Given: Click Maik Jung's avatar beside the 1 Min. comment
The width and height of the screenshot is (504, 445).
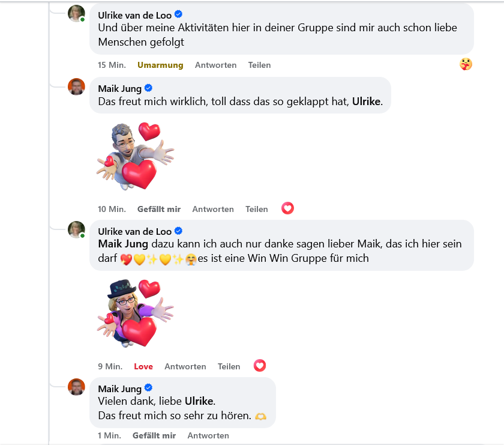Looking at the screenshot, I should 76,387.
